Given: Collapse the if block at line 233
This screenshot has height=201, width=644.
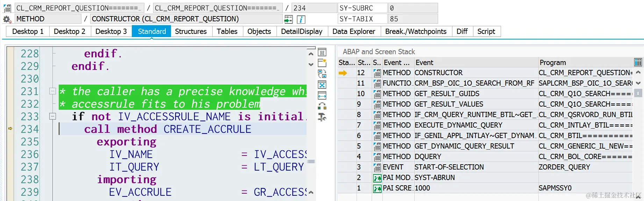Looking at the screenshot, I should pyautogui.click(x=52, y=116).
